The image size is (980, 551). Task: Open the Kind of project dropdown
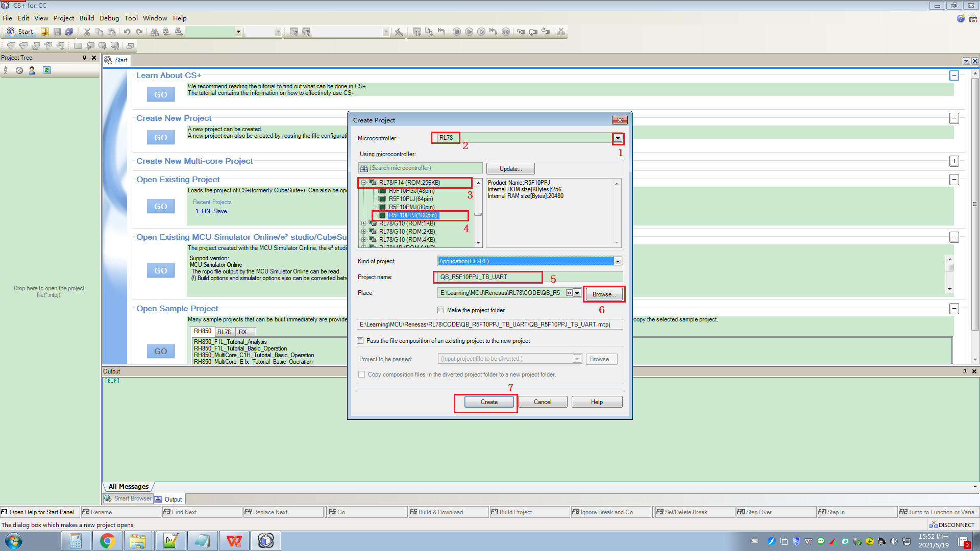pos(618,261)
